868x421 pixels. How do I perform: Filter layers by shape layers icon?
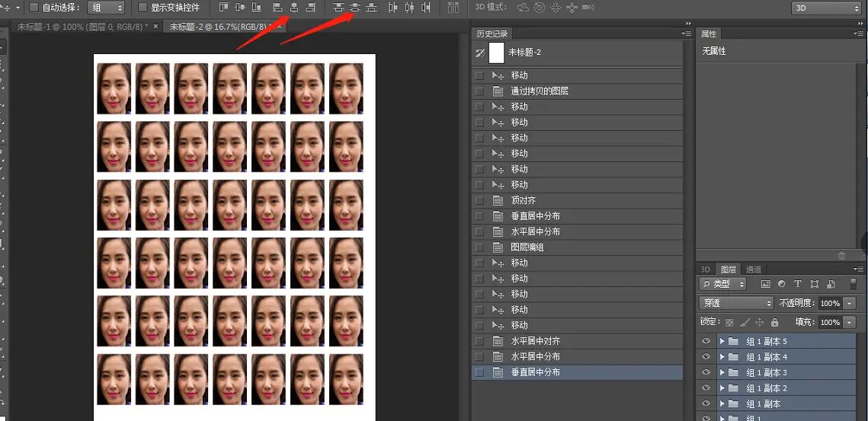[815, 284]
